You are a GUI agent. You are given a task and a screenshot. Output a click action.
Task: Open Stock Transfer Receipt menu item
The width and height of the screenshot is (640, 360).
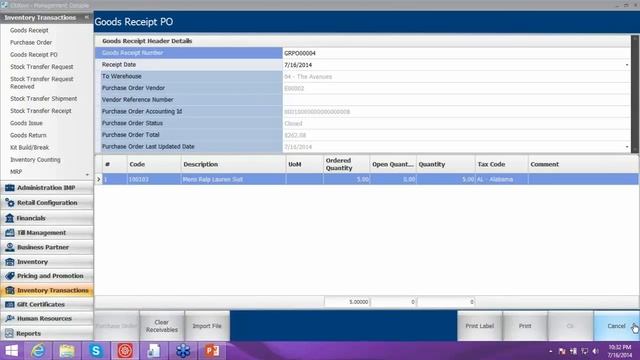point(41,111)
